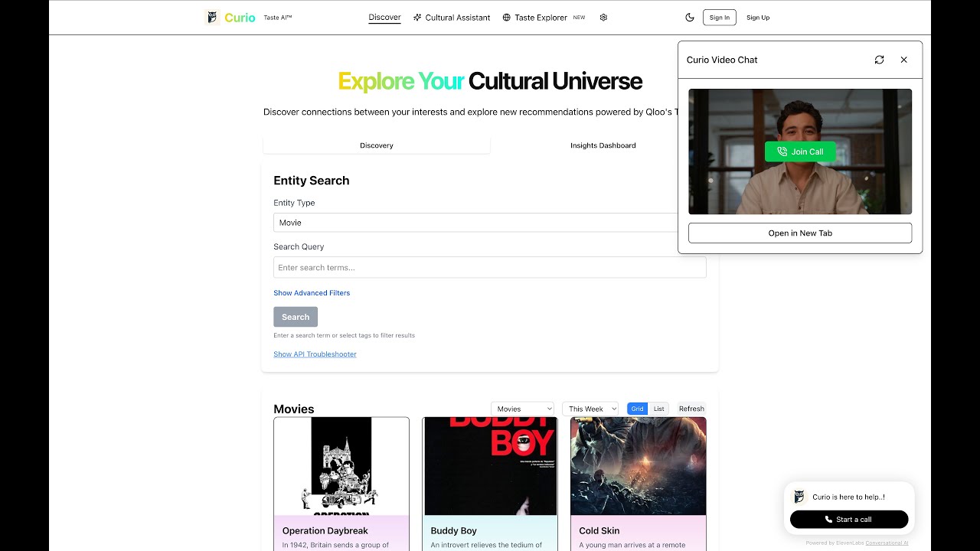Join the video call
The width and height of the screenshot is (980, 551).
coord(800,152)
